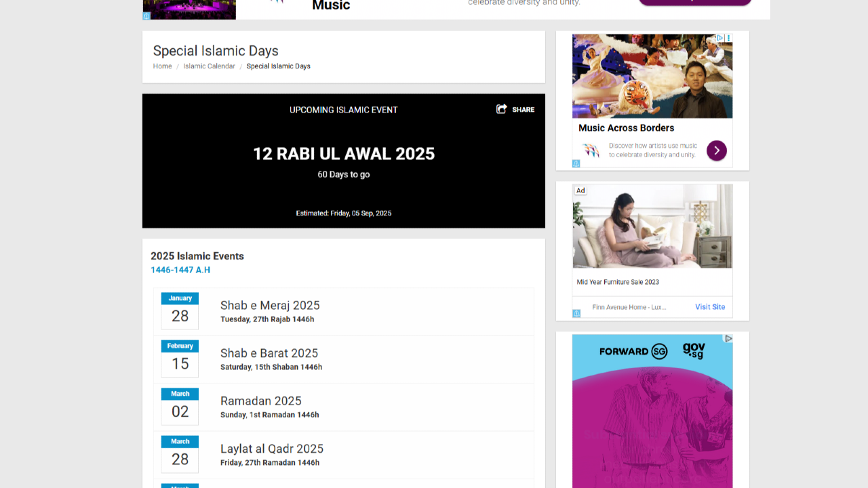Viewport: 868px width, 488px height.
Task: Click the 'UPCOMING ISLAMIC EVENT' label
Action: click(x=344, y=110)
